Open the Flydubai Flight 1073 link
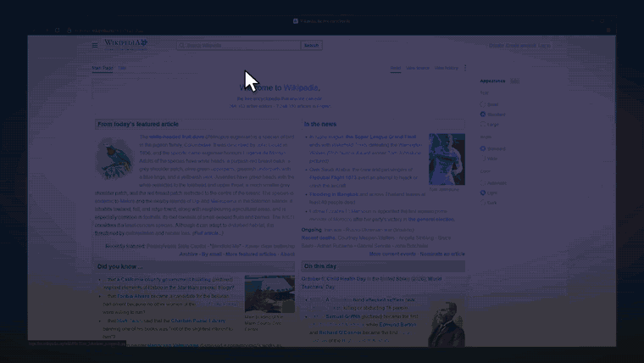This screenshot has height=363, width=644. coord(333,177)
